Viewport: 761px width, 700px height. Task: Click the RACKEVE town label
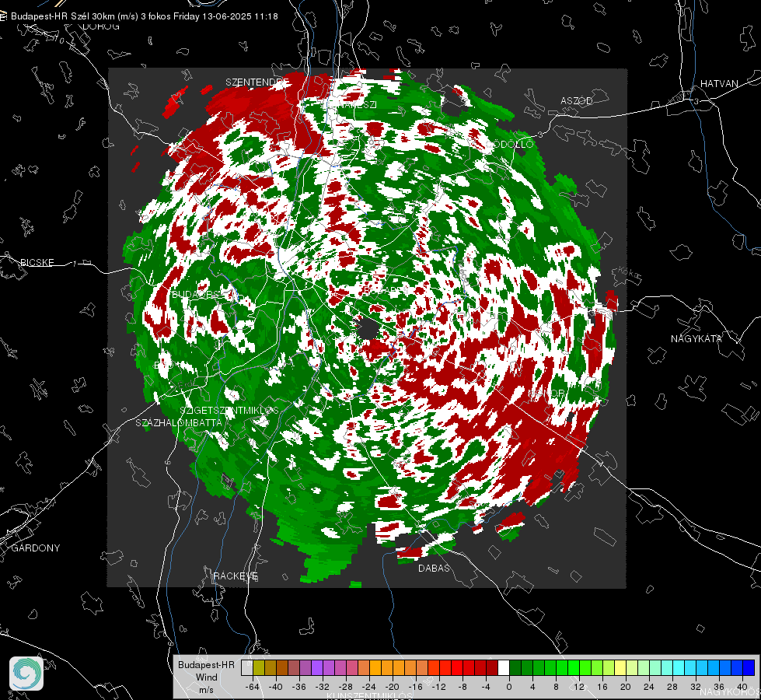236,576
